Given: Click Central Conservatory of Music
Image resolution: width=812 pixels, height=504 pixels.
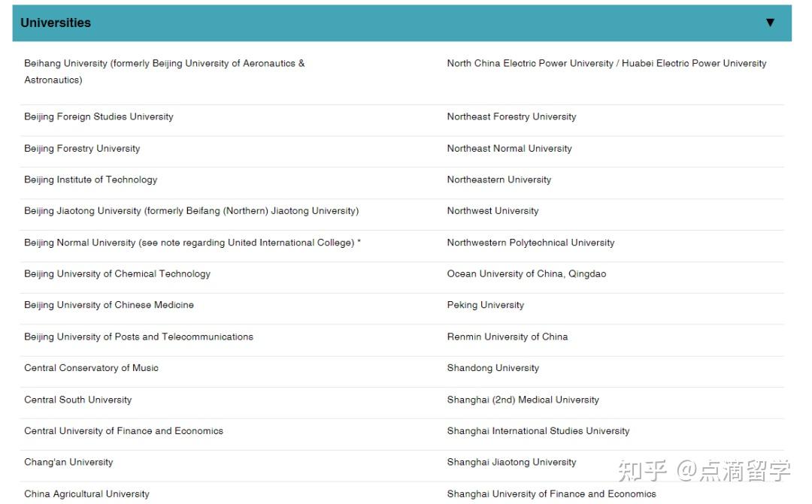Looking at the screenshot, I should point(91,368).
